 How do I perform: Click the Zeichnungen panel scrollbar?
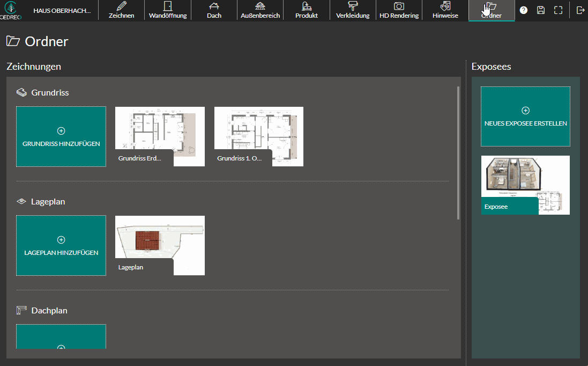coord(458,153)
